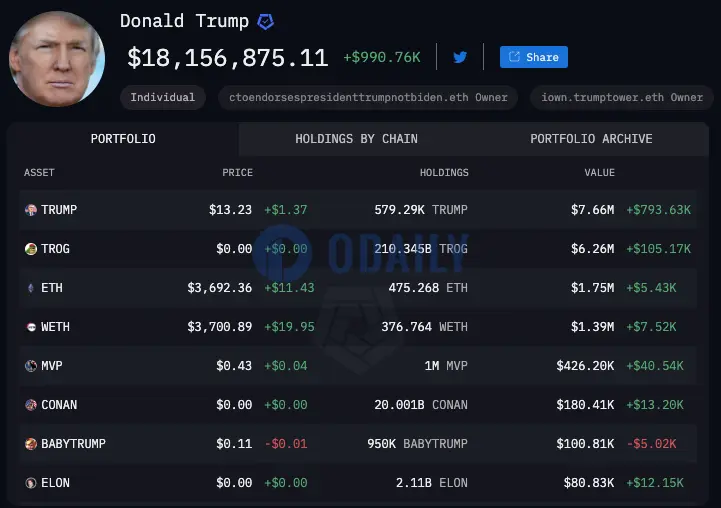Click the WETH asset name
The image size is (721, 508).
pyautogui.click(x=55, y=327)
